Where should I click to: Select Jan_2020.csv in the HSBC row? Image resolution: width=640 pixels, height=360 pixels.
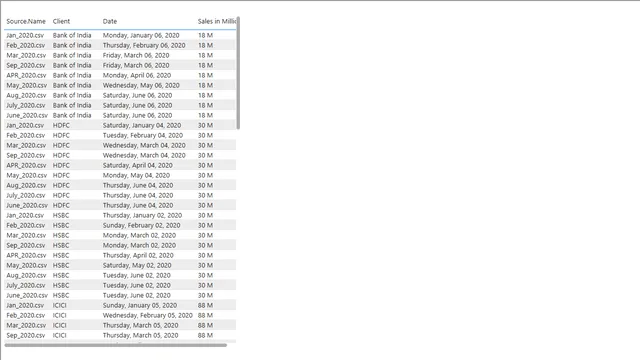[x=25, y=215]
